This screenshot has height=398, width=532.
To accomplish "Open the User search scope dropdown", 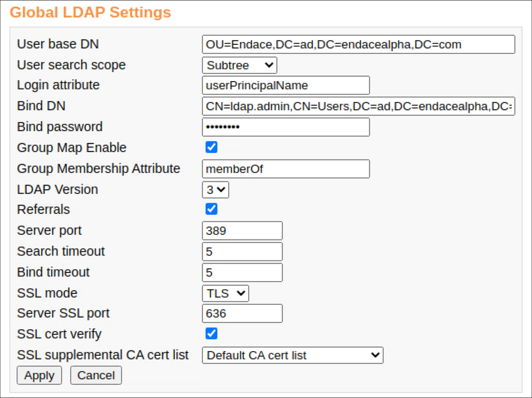I will (x=239, y=65).
